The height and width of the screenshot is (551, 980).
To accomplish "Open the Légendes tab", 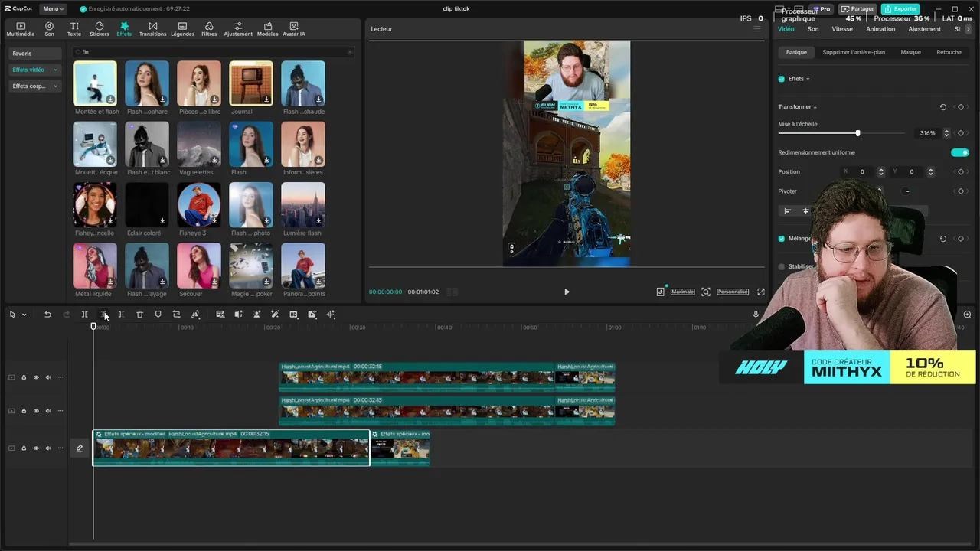I will click(182, 29).
